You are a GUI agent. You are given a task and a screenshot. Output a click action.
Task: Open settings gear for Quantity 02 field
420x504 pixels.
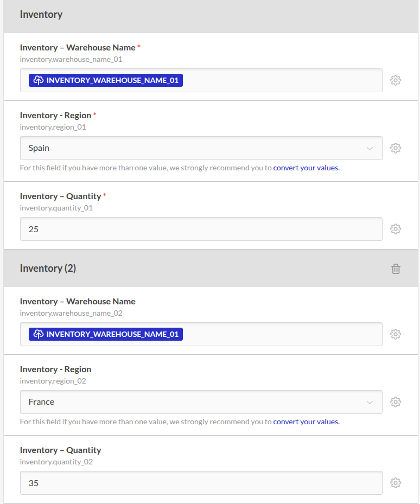(x=395, y=483)
